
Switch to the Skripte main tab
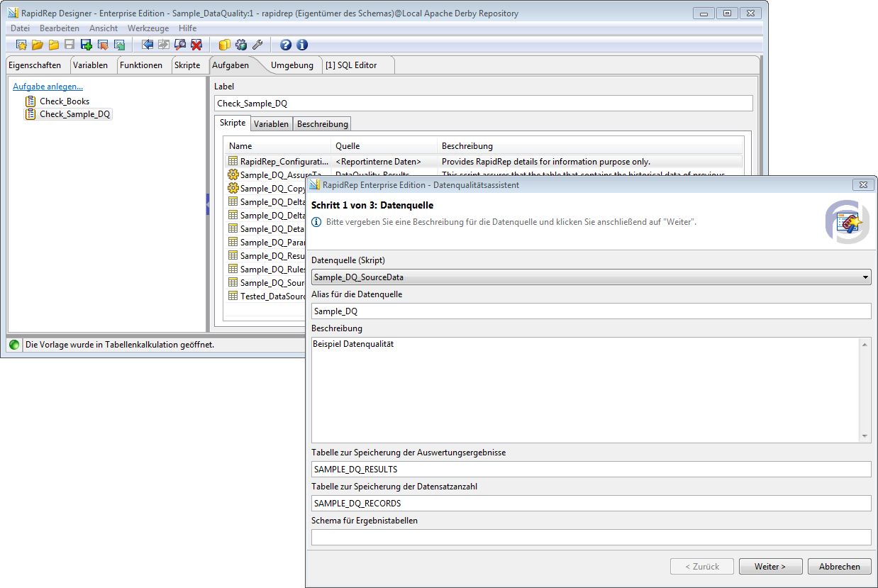coord(188,65)
